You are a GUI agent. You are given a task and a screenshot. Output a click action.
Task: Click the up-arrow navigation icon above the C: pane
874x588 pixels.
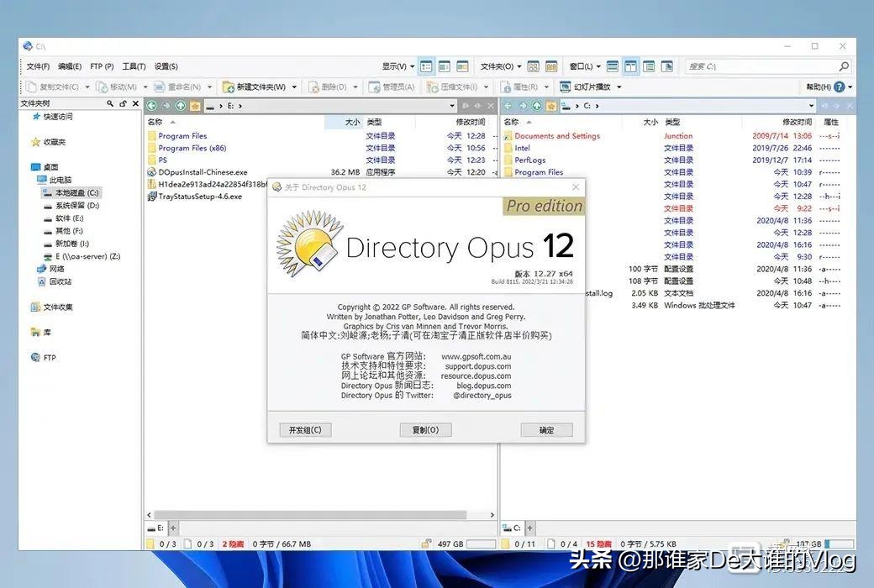pyautogui.click(x=536, y=106)
